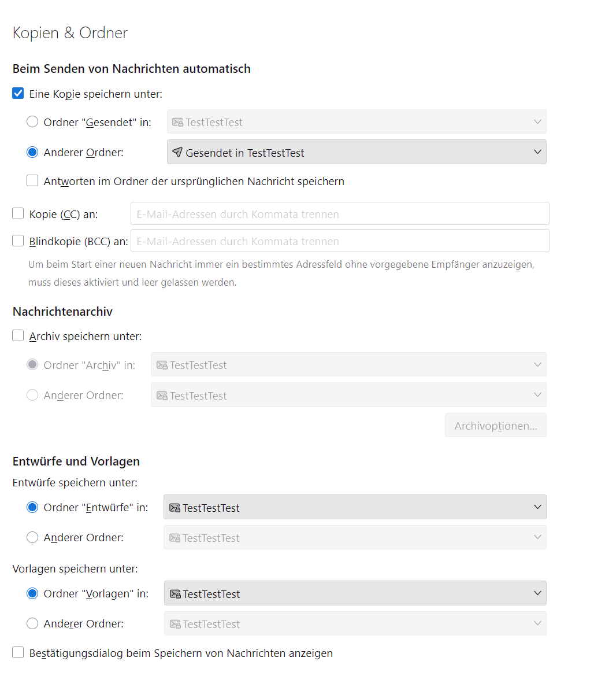The width and height of the screenshot is (616, 676).
Task: Expand the Vorlagen folder account dropdown
Action: 355,593
